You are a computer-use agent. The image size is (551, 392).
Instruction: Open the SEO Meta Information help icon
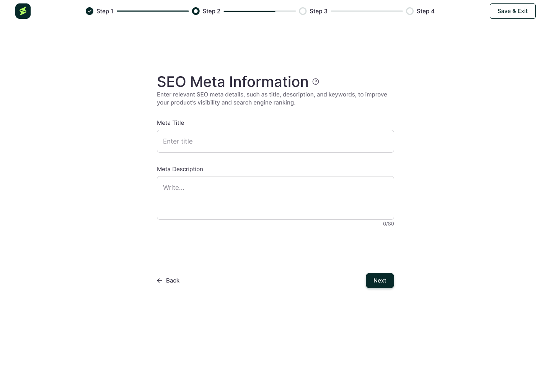(x=316, y=82)
